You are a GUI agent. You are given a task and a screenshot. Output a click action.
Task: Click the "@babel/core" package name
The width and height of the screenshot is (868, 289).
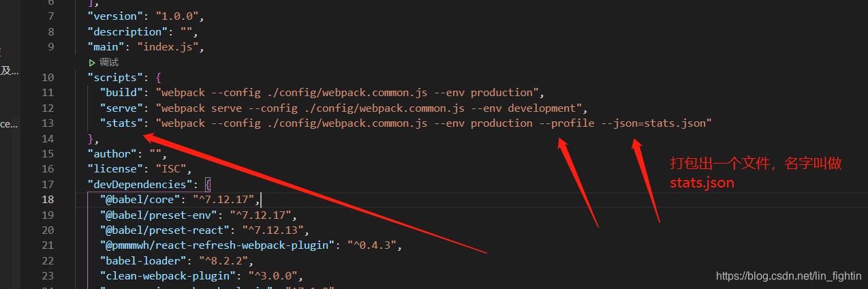tap(140, 200)
